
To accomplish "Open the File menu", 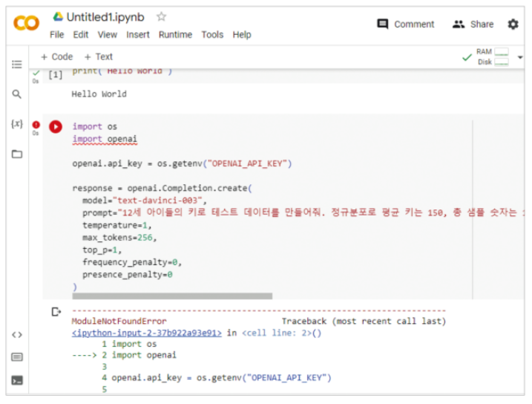I will click(x=56, y=35).
